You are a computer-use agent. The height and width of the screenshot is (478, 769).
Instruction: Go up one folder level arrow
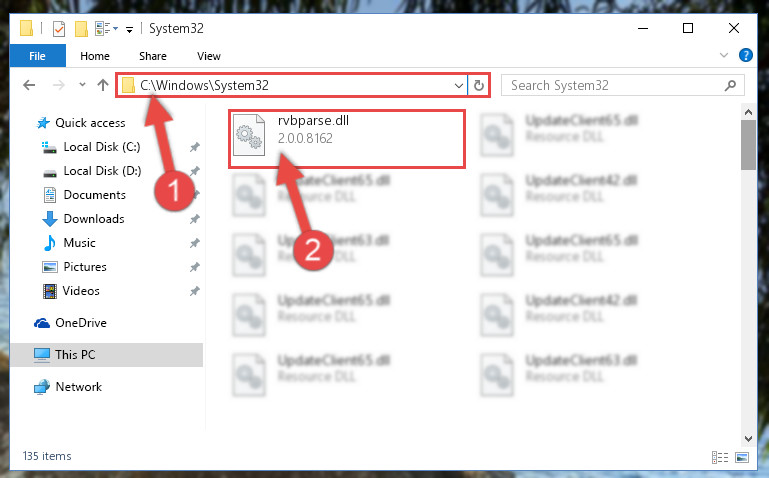click(103, 85)
